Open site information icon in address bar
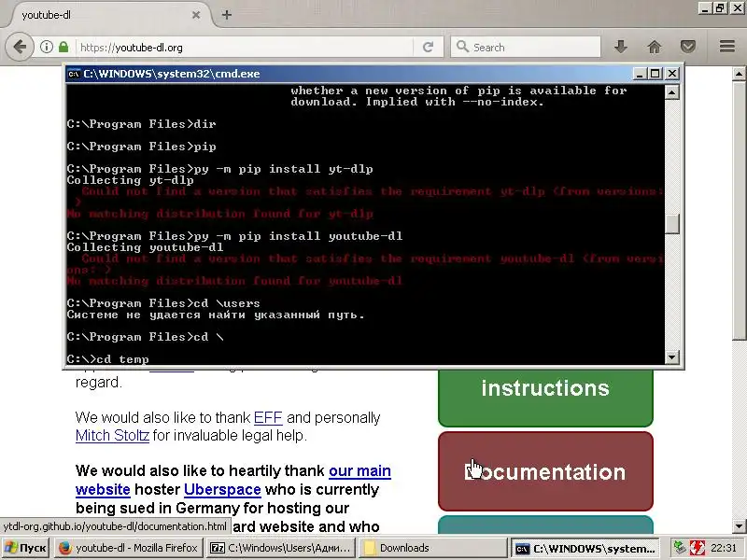 (x=46, y=47)
